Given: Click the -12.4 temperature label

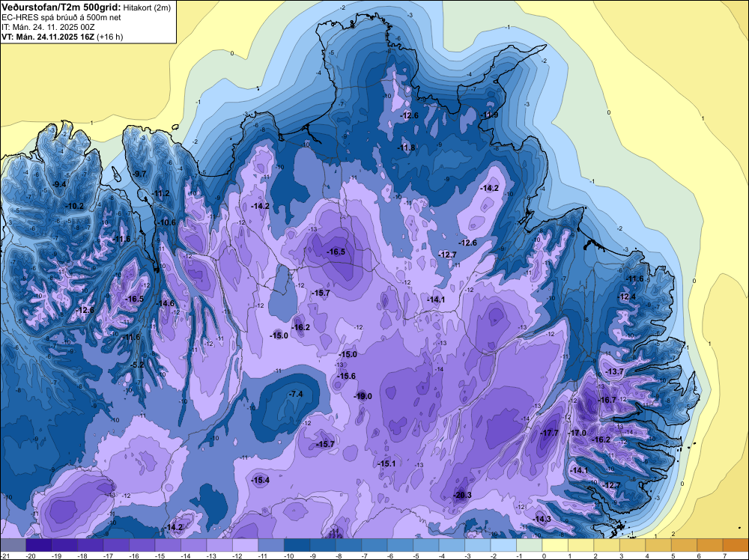Looking at the screenshot, I should [x=627, y=296].
